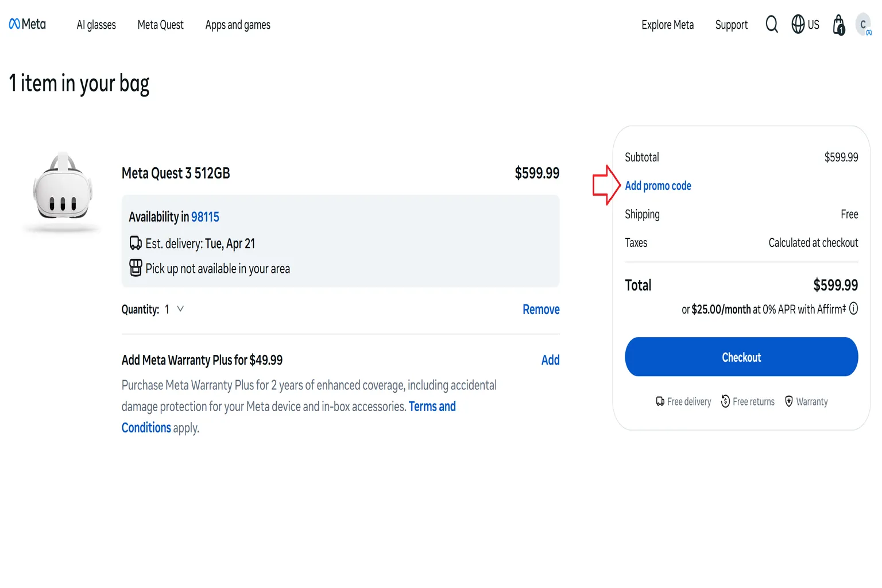
Task: Click the Warranty shield icon
Action: (x=789, y=401)
